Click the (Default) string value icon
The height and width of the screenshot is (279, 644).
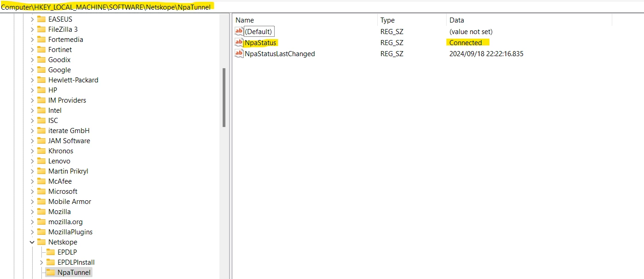point(239,31)
